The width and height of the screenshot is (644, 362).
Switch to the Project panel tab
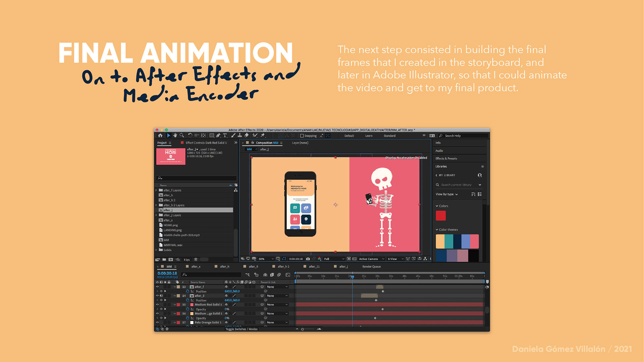pyautogui.click(x=162, y=143)
